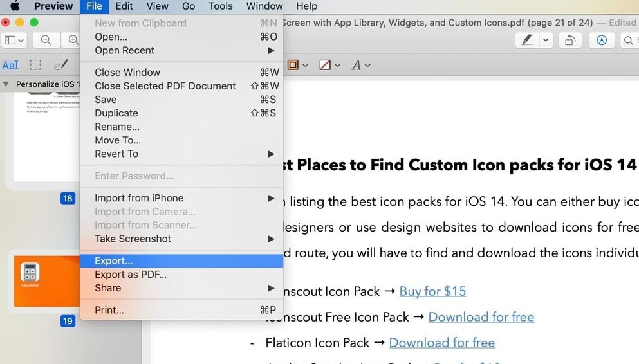
Task: Open the Preview app menu
Action: tap(53, 6)
